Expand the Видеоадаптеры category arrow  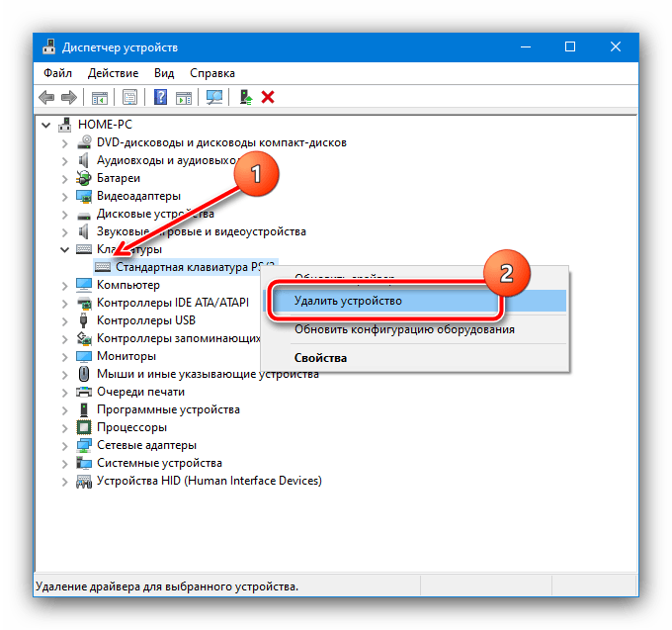click(64, 197)
